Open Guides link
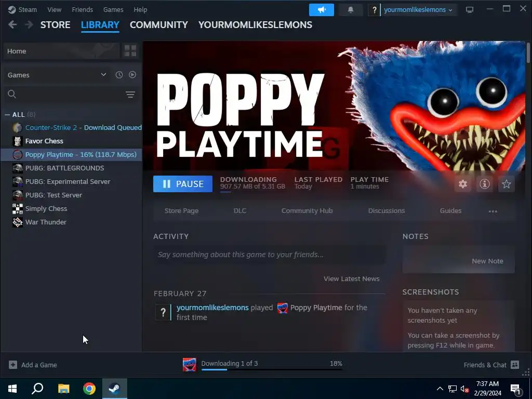 pyautogui.click(x=450, y=211)
